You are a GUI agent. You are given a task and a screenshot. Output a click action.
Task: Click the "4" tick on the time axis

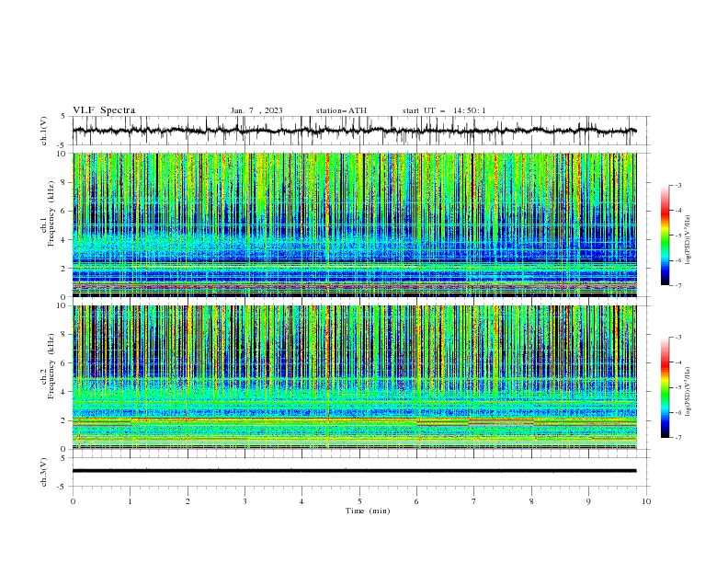(x=301, y=501)
